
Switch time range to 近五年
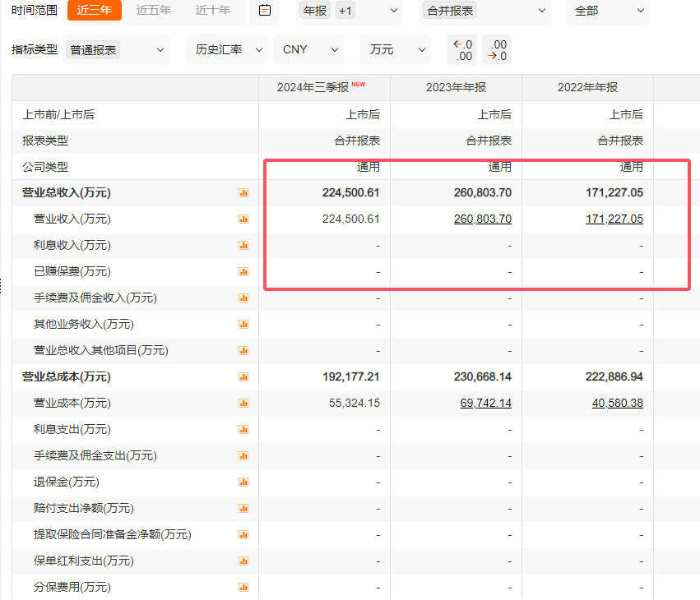tap(153, 11)
